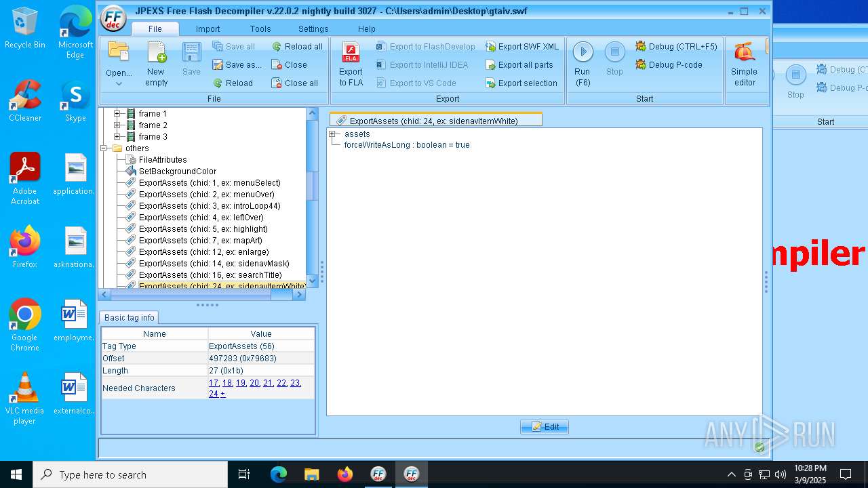Open the Simple editor
The height and width of the screenshot is (488, 868).
[744, 64]
